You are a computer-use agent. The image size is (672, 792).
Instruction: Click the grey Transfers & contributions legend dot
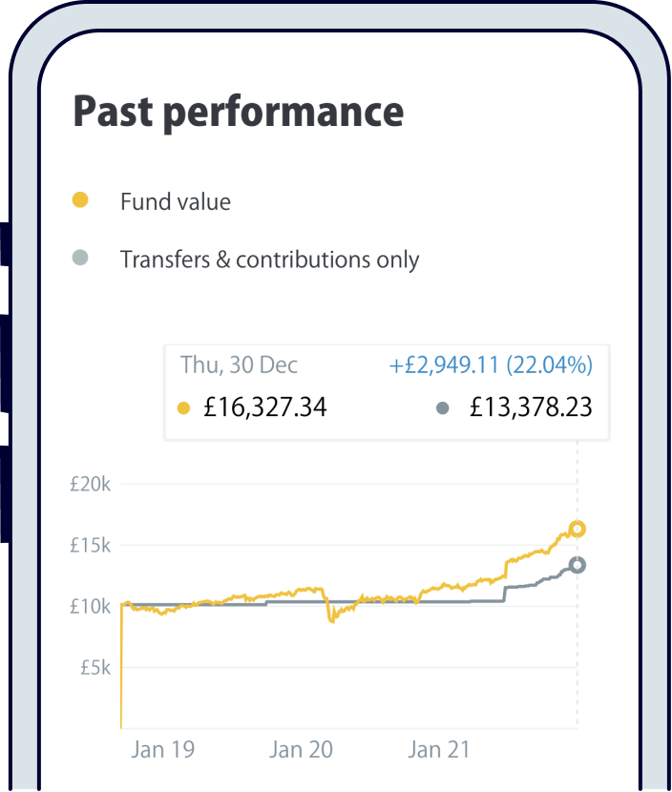[80, 258]
